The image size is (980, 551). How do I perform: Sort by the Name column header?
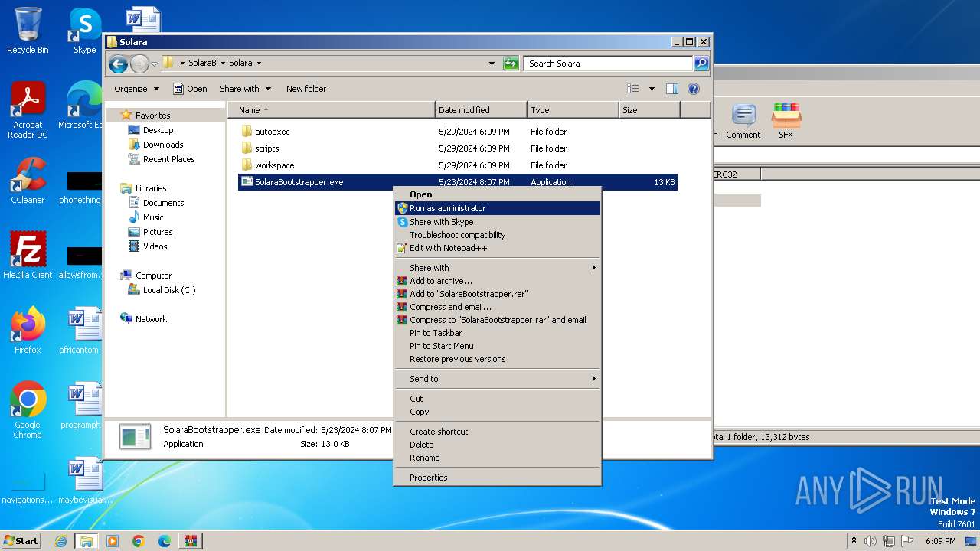(x=331, y=110)
